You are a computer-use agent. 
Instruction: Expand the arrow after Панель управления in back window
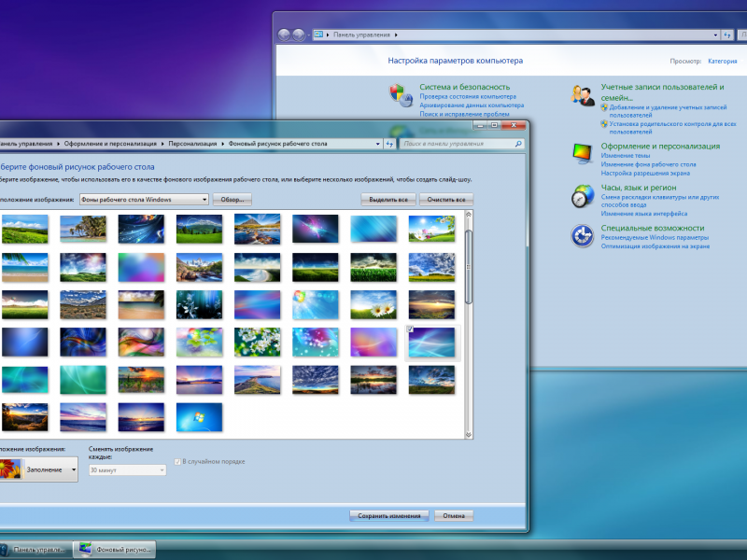click(396, 35)
